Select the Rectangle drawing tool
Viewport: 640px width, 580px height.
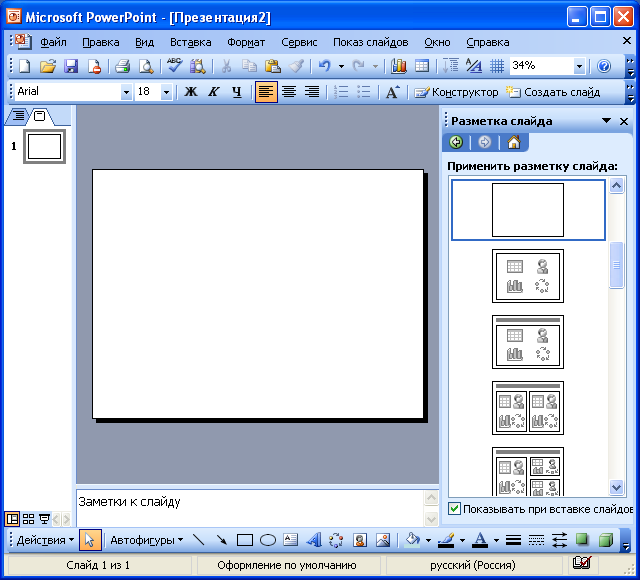pos(244,540)
